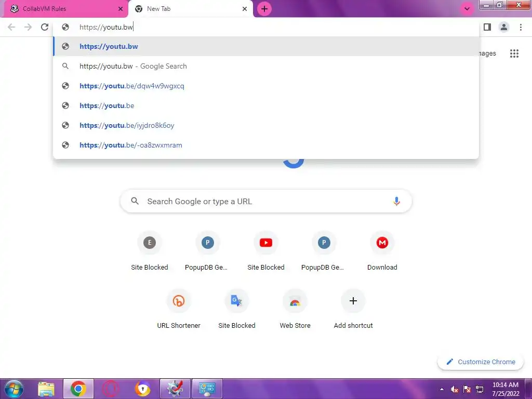532x399 pixels.
Task: Choose the Google Search suggestion for youtu.bw
Action: tap(266, 66)
